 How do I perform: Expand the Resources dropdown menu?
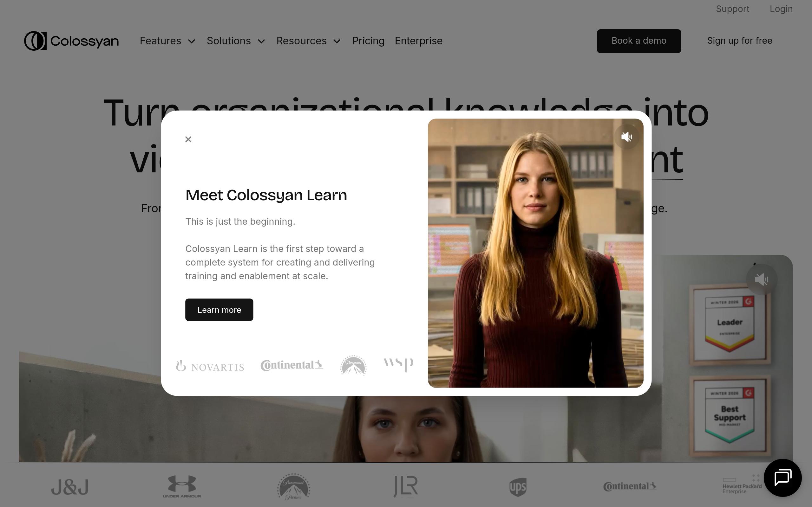click(x=308, y=41)
